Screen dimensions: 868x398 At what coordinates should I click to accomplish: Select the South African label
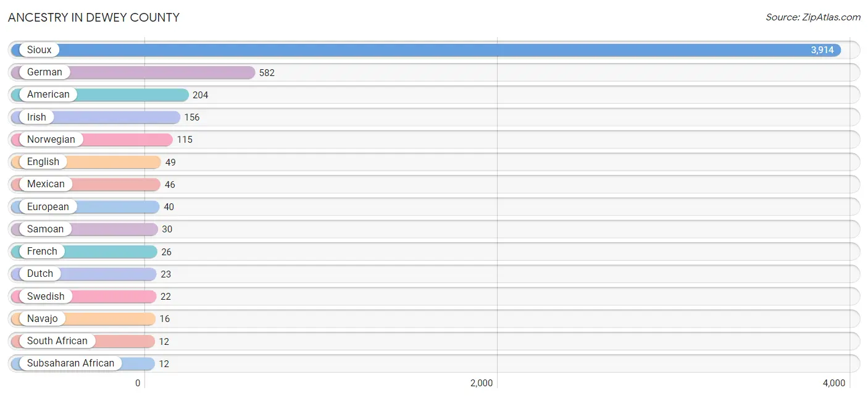tap(57, 341)
